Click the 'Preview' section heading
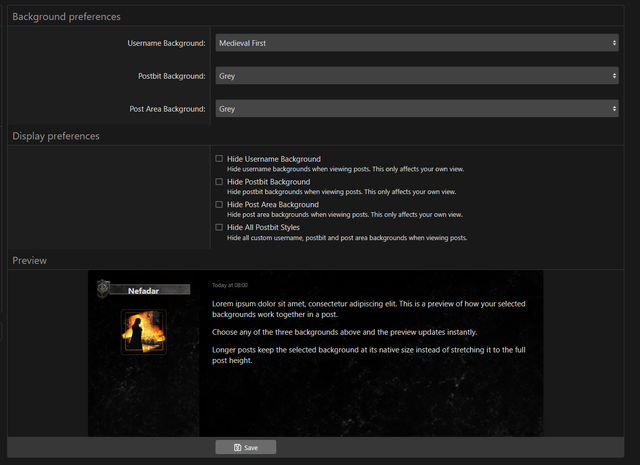Screen dimensions: 640x465 pos(29,260)
